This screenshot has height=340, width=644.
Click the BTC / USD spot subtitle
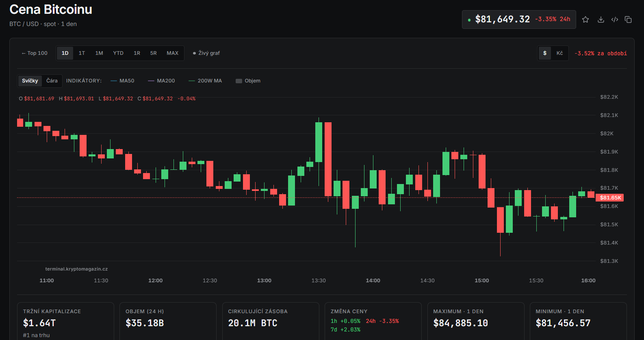(x=43, y=24)
